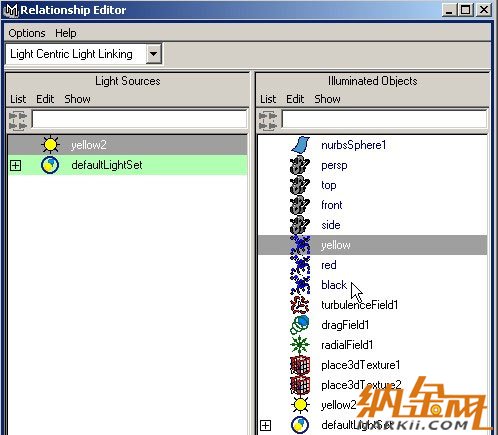Open the Options menu

pos(27,33)
